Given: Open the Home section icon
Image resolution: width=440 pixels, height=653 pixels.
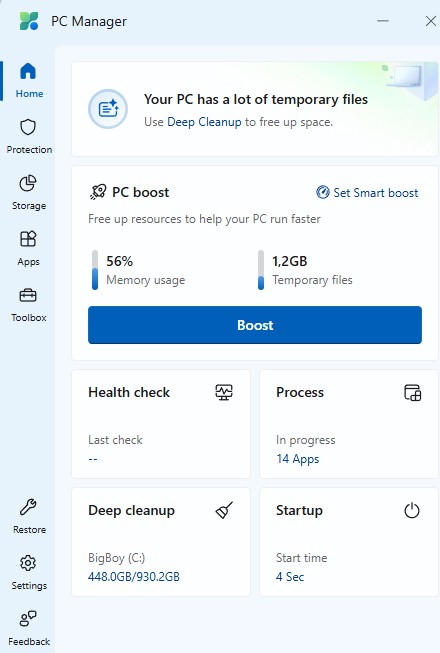Looking at the screenshot, I should [x=28, y=71].
